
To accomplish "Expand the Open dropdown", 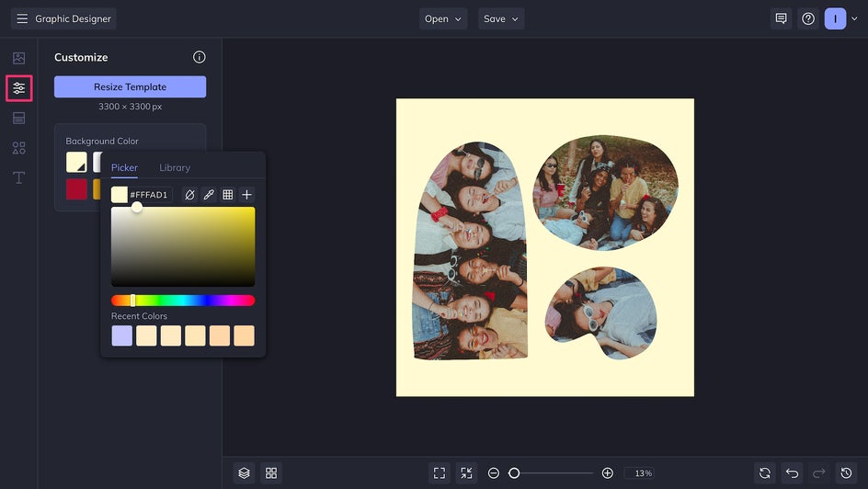I will pyautogui.click(x=443, y=18).
